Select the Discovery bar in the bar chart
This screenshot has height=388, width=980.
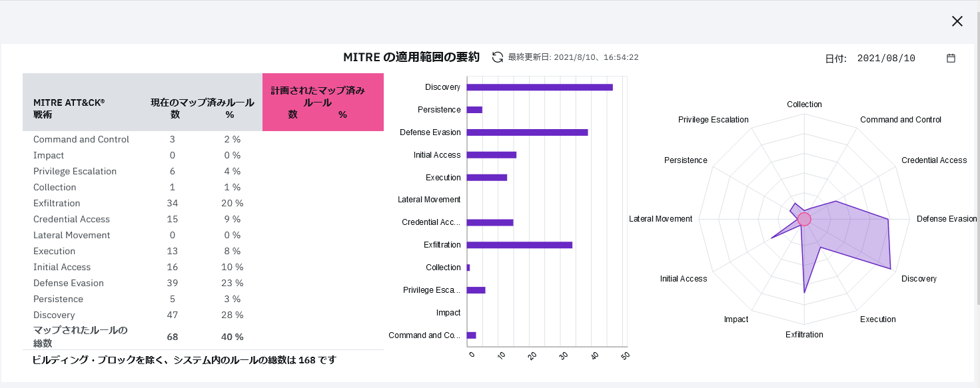pyautogui.click(x=540, y=87)
